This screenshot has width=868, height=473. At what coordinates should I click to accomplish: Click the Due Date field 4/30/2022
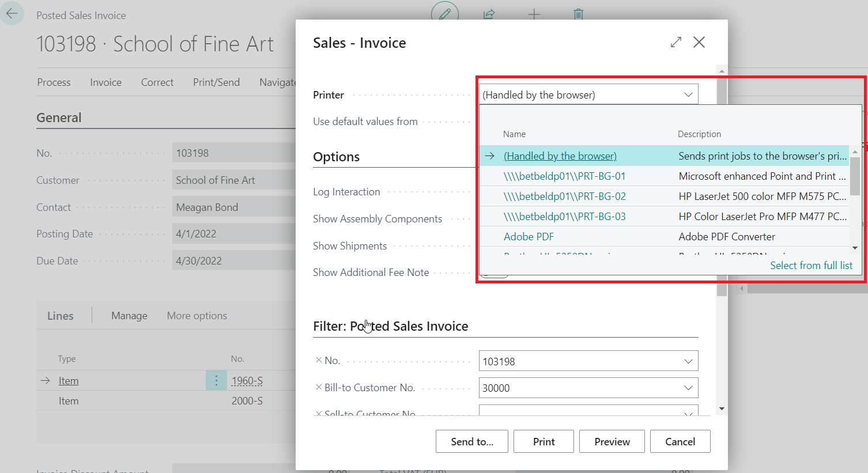[234, 261]
